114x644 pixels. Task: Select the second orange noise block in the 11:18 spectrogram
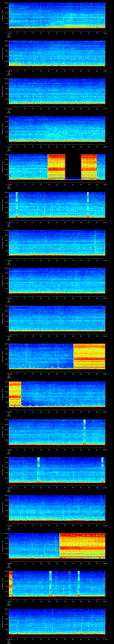[x=89, y=167]
